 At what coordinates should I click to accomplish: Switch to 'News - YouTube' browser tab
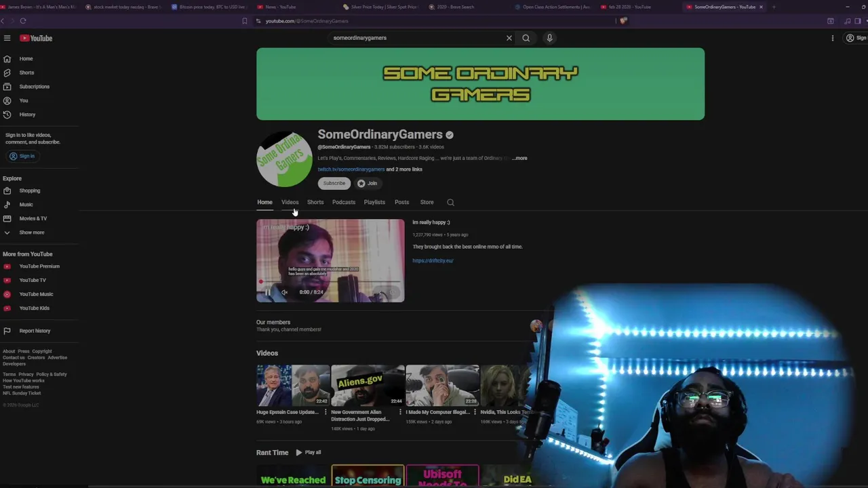pos(280,7)
